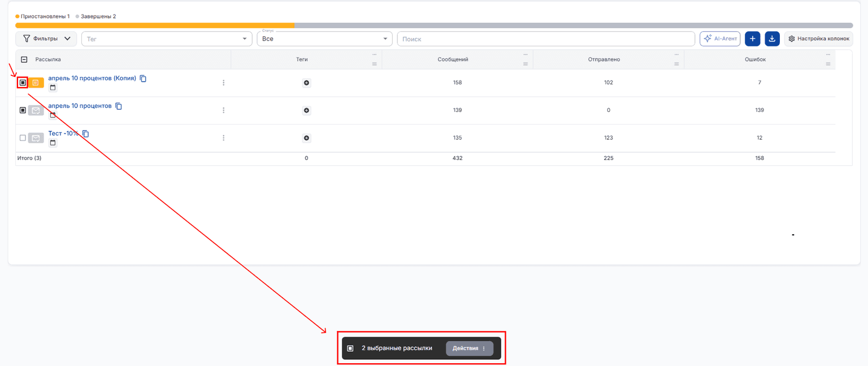868x366 pixels.
Task: Select the "12" errors cell
Action: pyautogui.click(x=759, y=138)
